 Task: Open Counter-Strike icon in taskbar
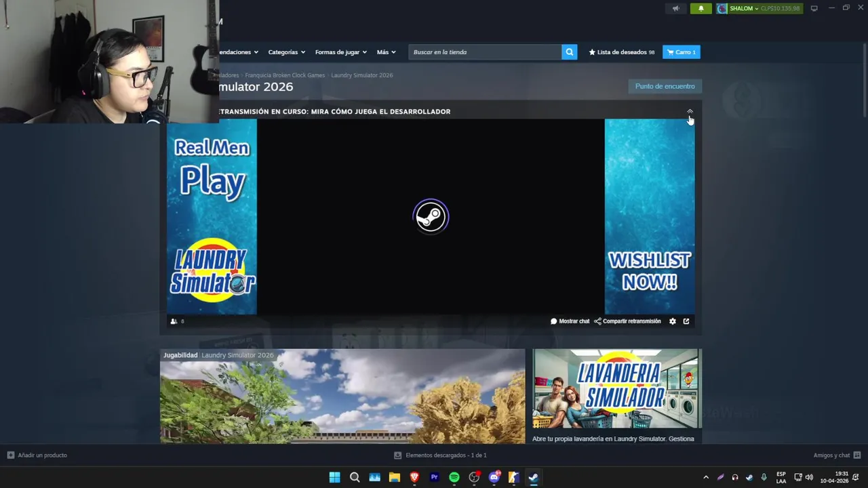pos(514,477)
